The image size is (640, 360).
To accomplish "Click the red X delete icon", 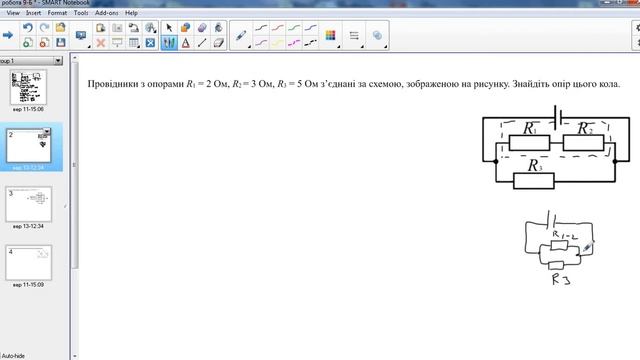I will coord(100,42).
